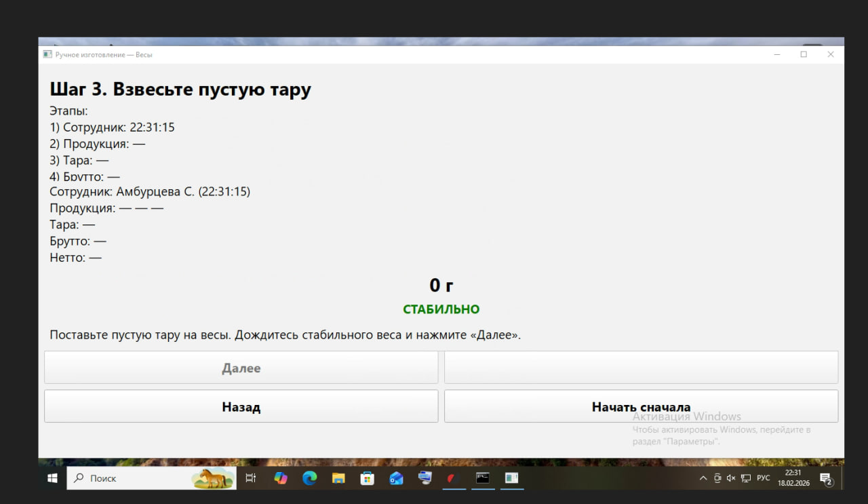Screen dimensions: 868x504
Task: Click the empty button right of «Далее»
Action: coord(641,368)
